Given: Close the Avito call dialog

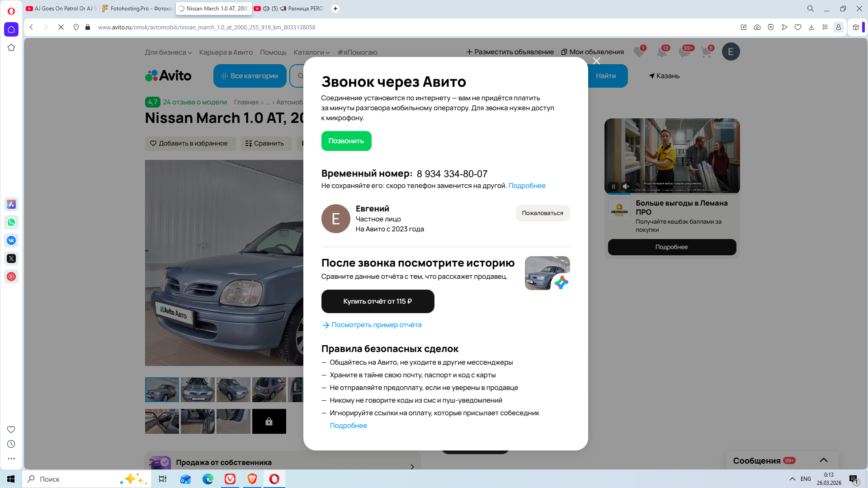Looking at the screenshot, I should click(596, 61).
